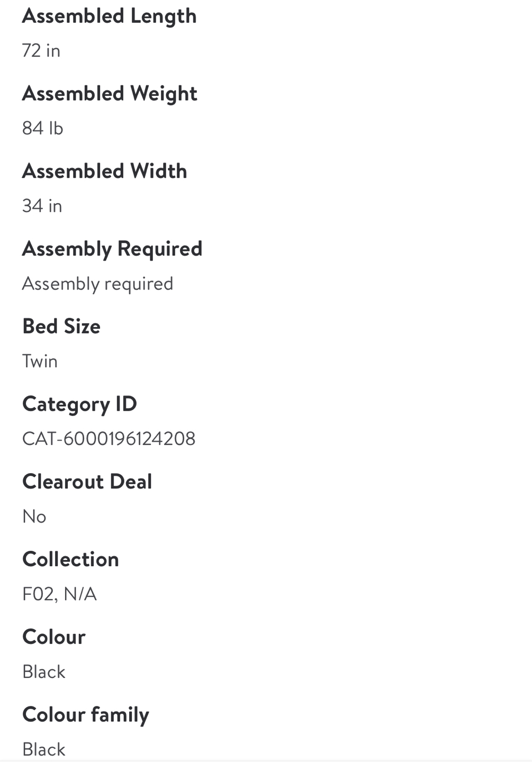Select the Colour heading

tap(54, 637)
